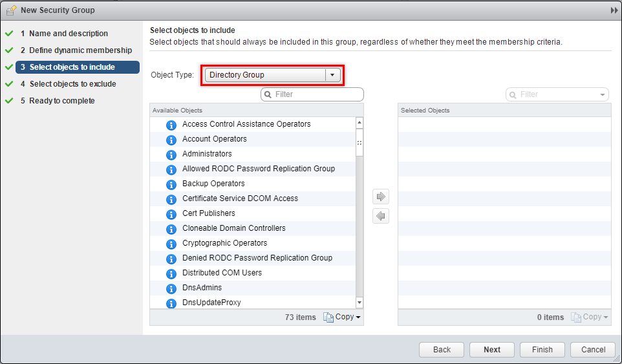Viewport: 622px width, 364px height.
Task: Open step 2 Define dynamic membership
Action: coord(80,50)
